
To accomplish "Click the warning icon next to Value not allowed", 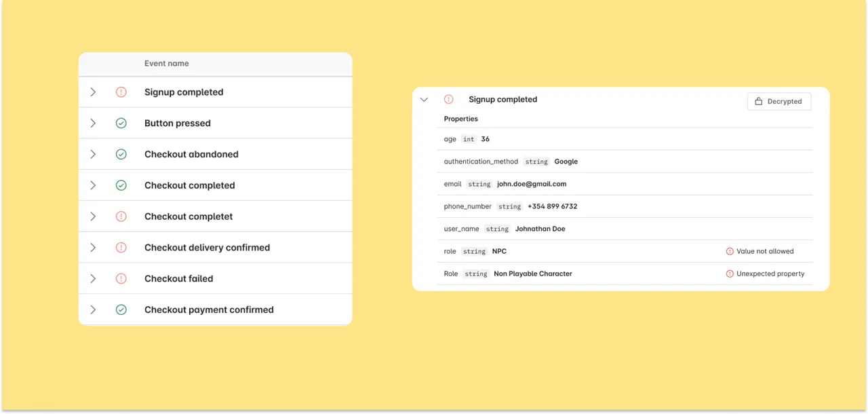I will 730,251.
